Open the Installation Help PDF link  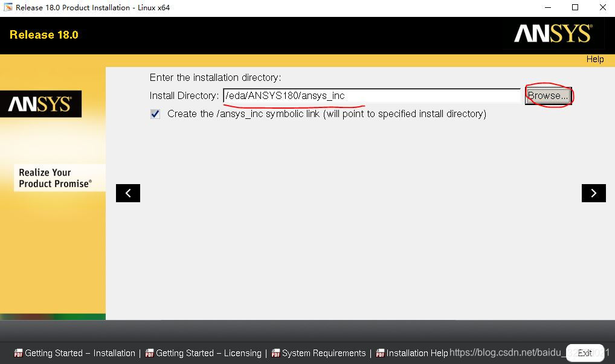(x=417, y=353)
